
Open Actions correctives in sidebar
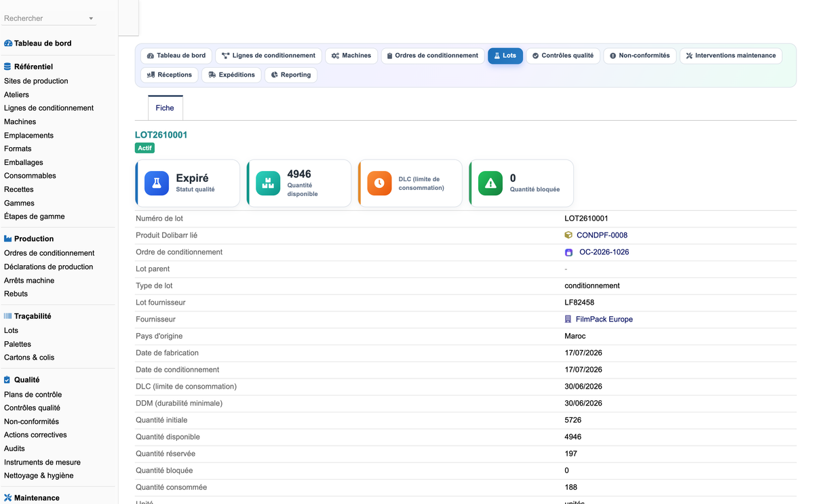tap(35, 435)
